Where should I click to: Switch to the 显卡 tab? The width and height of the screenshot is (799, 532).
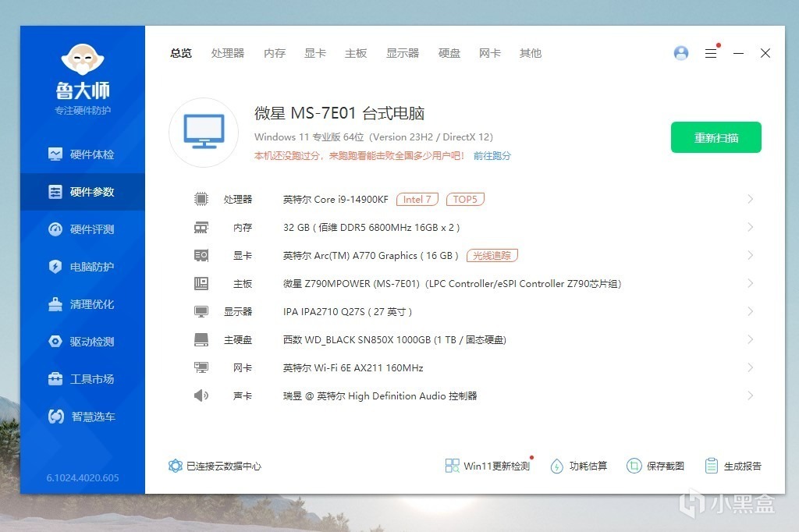pyautogui.click(x=315, y=53)
